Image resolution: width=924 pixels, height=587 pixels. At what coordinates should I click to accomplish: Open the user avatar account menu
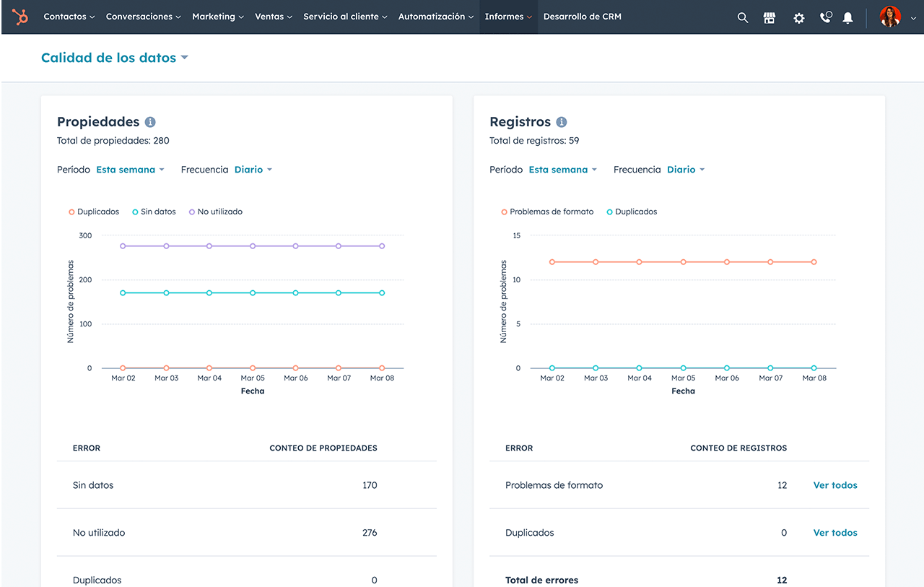coord(897,17)
